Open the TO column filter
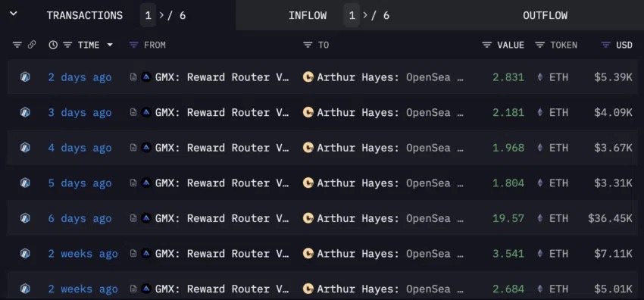The width and height of the screenshot is (644, 300). (x=308, y=45)
